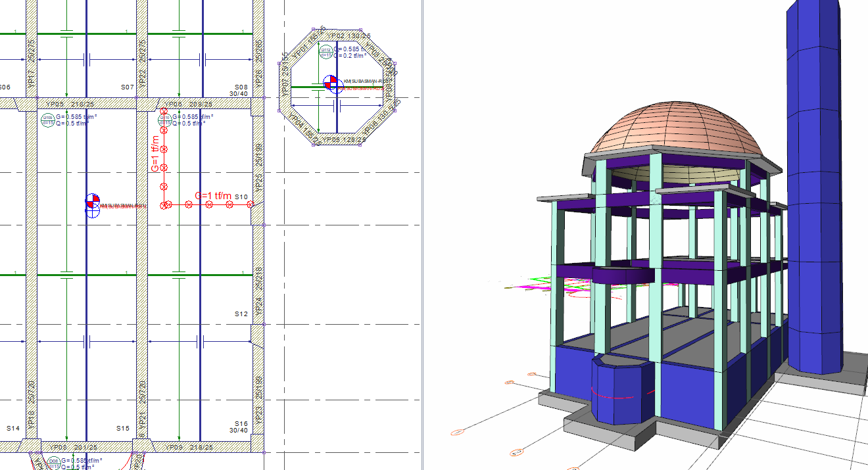
Task: Select beam label YP06 209/25
Action: tap(187, 105)
